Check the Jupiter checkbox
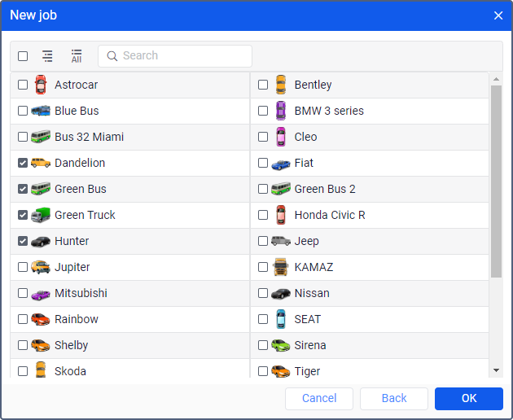513x420 pixels. [23, 267]
